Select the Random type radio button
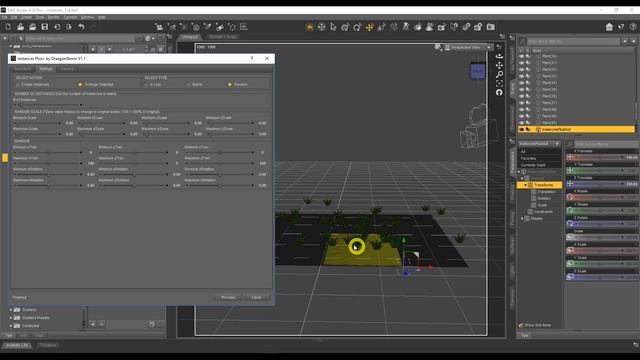The image size is (640, 360). (230, 84)
